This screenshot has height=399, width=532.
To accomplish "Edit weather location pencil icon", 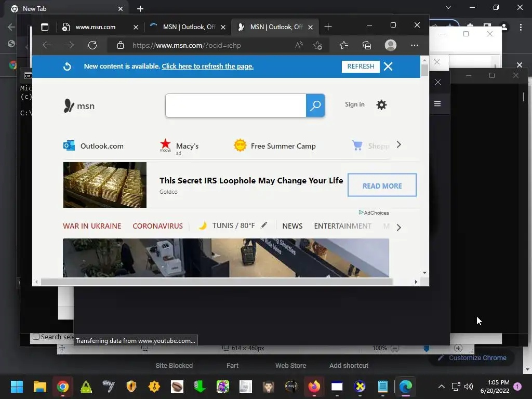I will (264, 225).
